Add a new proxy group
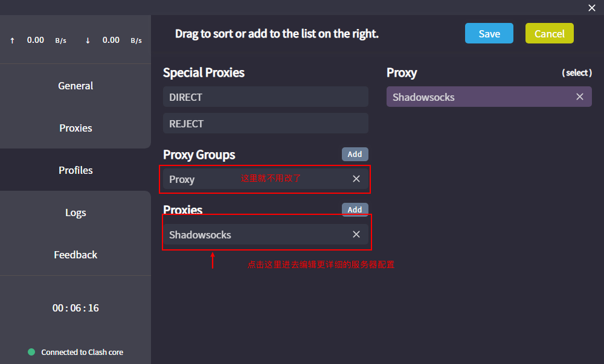 point(355,155)
